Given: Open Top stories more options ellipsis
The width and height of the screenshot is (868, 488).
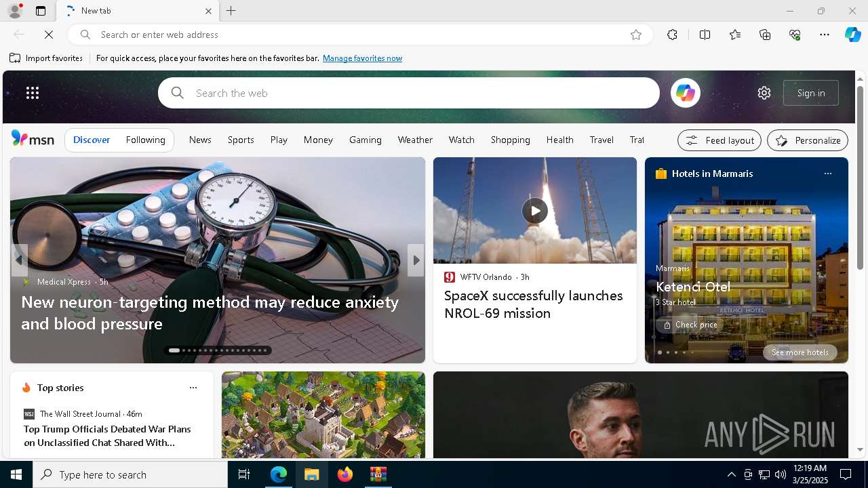Looking at the screenshot, I should coord(193,388).
